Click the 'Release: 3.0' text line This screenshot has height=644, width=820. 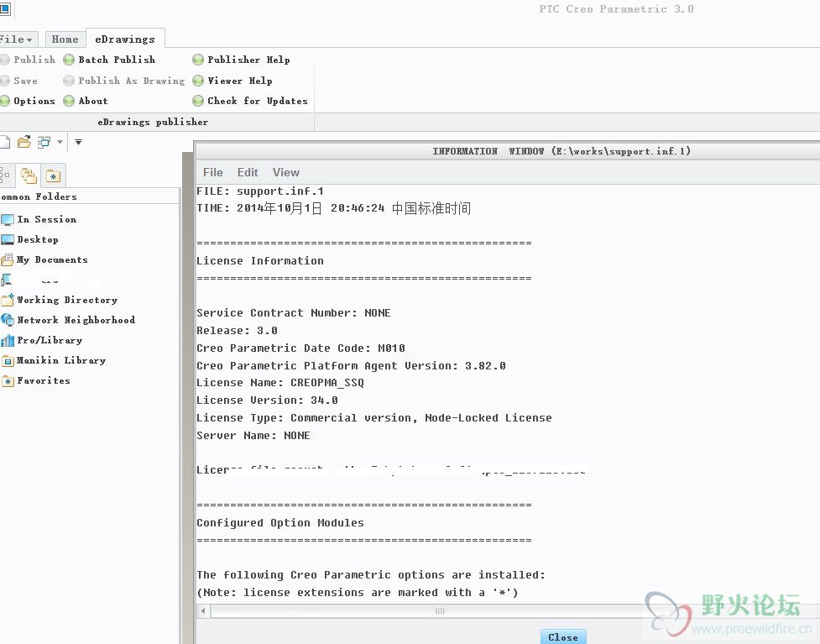[237, 330]
